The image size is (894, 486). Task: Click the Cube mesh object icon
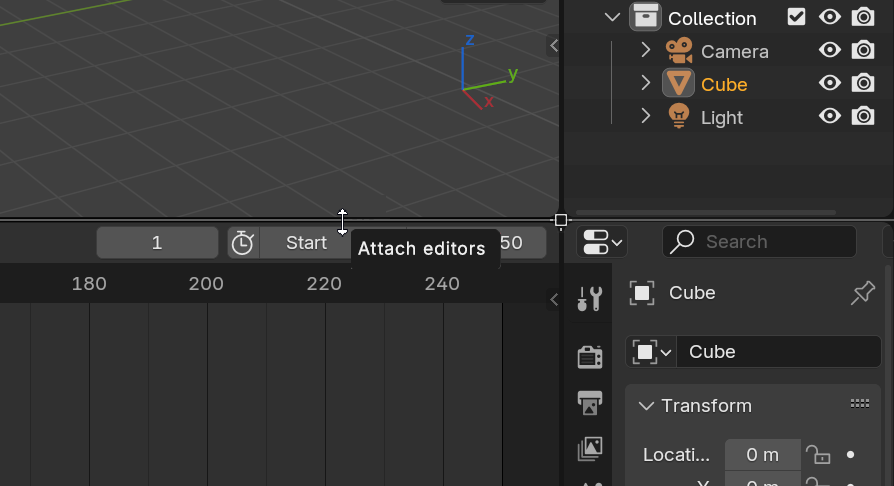click(678, 83)
